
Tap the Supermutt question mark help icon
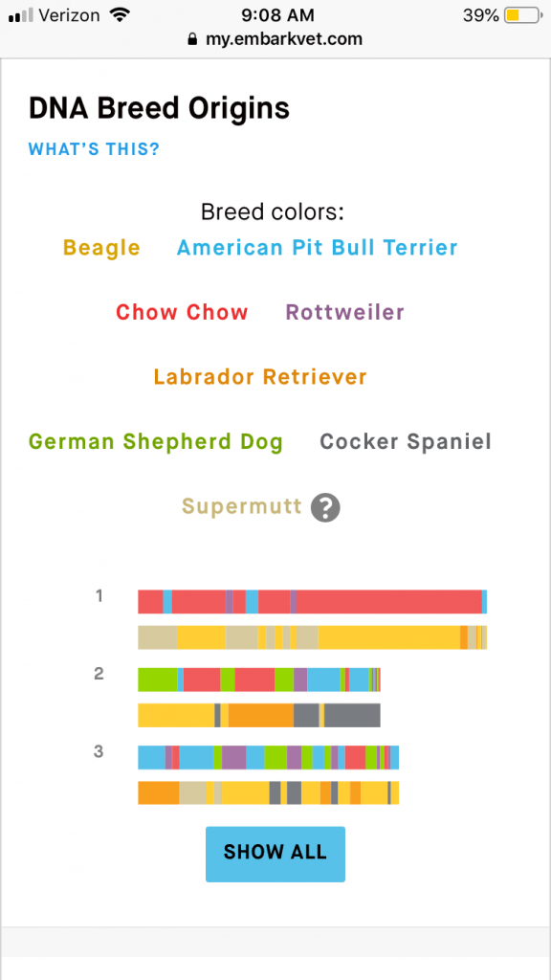point(325,507)
